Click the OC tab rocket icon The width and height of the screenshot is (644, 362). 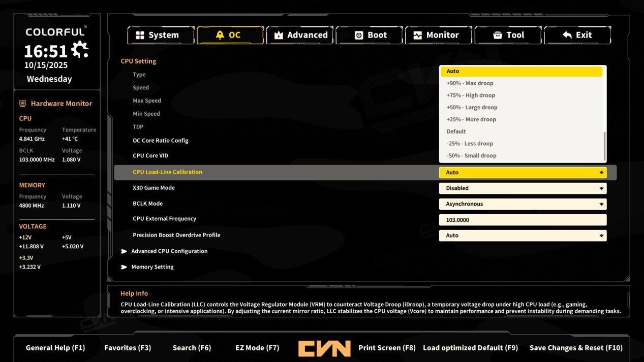click(220, 35)
